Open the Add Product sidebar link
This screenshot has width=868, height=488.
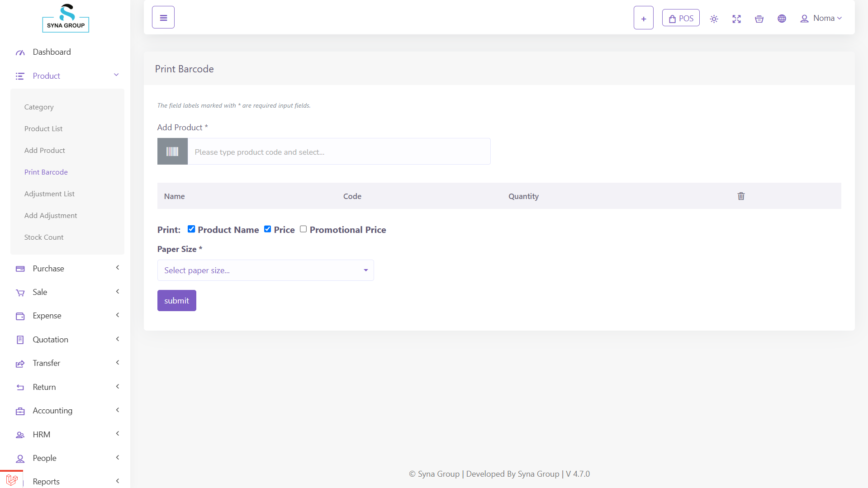(45, 150)
